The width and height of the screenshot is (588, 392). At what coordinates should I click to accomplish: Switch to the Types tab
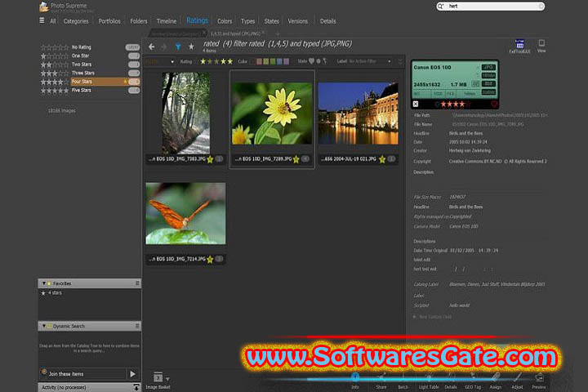248,21
